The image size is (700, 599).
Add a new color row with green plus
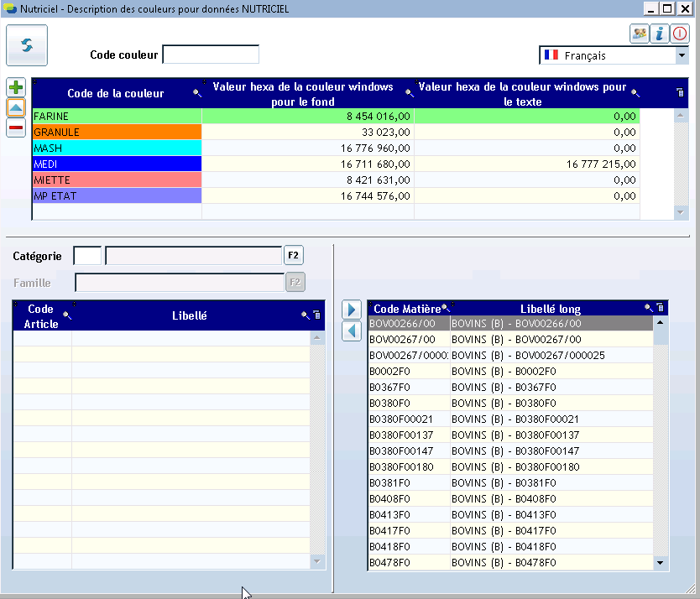[x=16, y=87]
